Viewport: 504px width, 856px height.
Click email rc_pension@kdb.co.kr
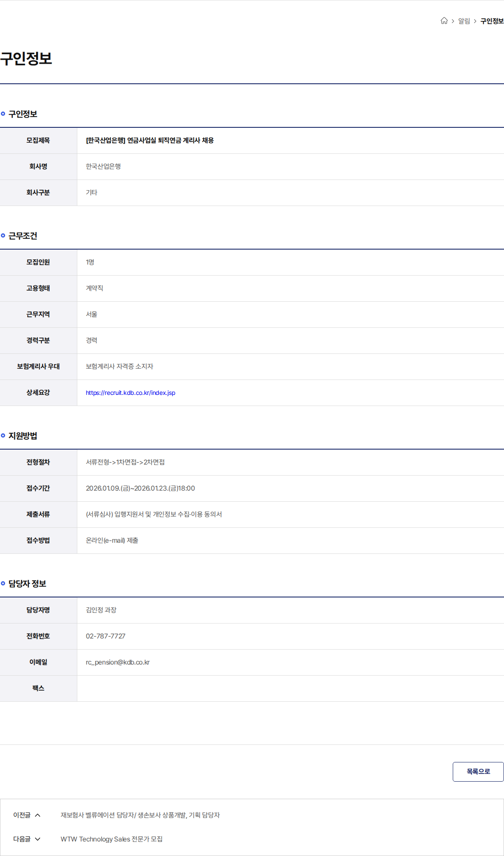click(x=118, y=662)
